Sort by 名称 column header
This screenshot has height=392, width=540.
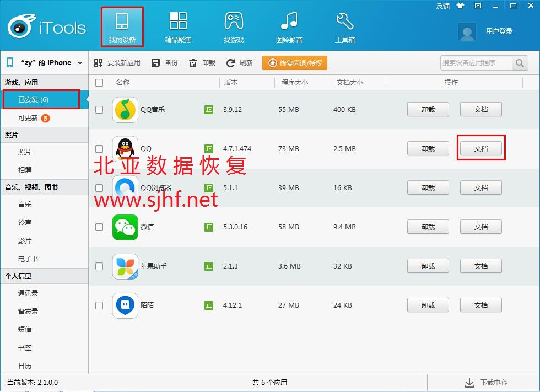pos(123,83)
